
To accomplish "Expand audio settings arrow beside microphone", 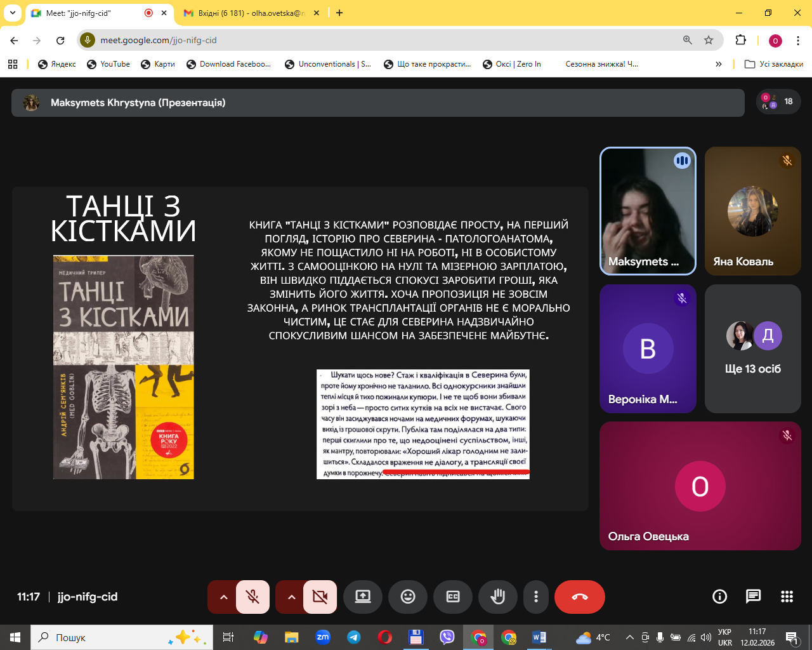I will point(223,597).
